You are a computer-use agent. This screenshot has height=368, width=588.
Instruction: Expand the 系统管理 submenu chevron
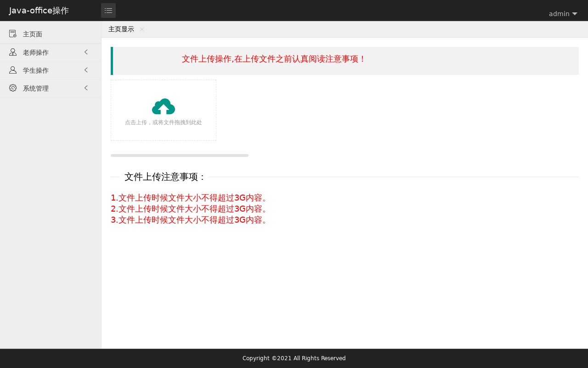[86, 88]
